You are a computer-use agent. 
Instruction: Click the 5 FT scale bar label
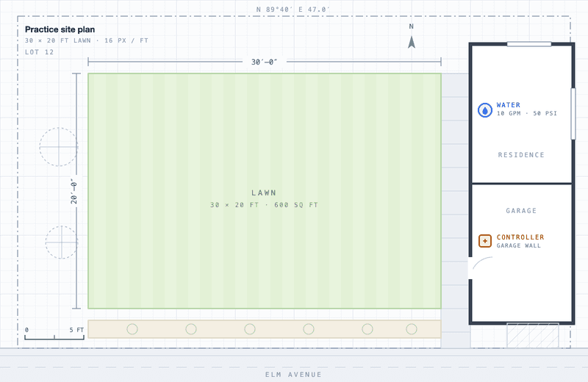click(x=76, y=330)
